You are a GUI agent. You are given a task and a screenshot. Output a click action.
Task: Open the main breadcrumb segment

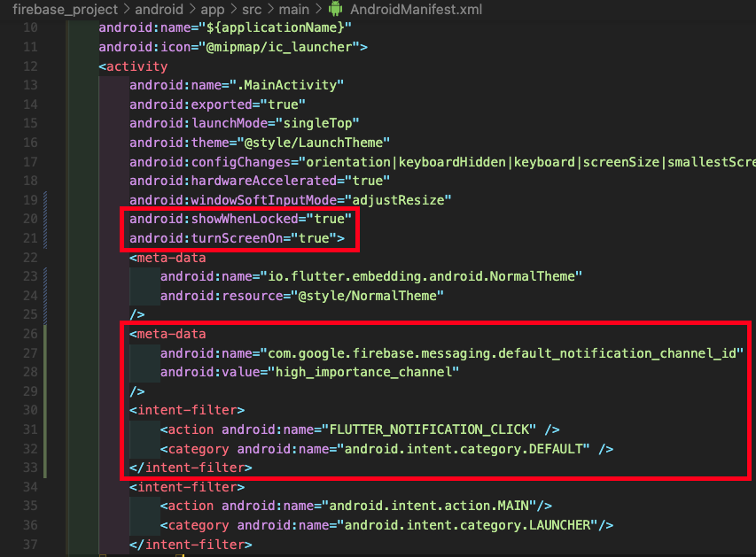pyautogui.click(x=294, y=9)
